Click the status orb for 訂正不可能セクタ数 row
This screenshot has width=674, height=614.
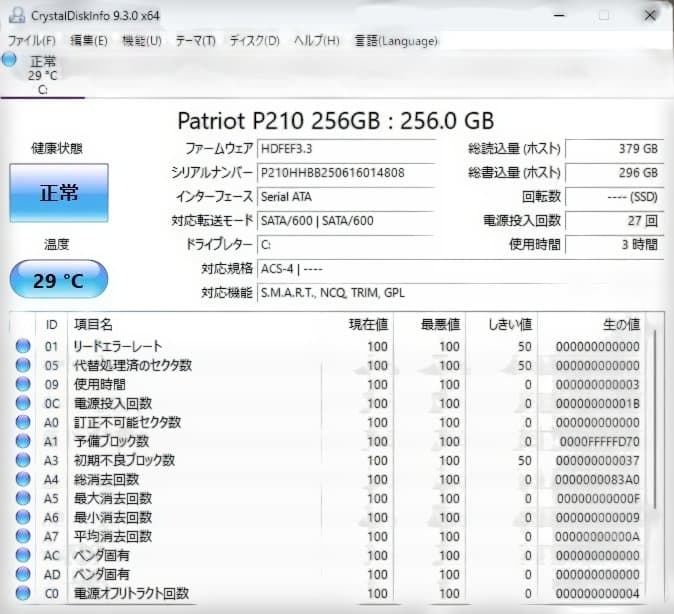click(x=23, y=422)
